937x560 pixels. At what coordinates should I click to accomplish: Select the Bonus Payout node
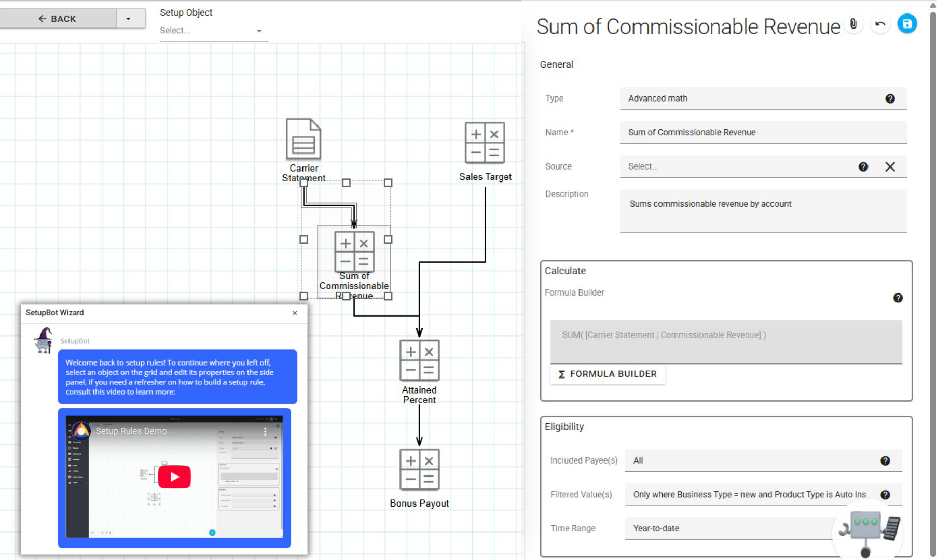(x=419, y=469)
